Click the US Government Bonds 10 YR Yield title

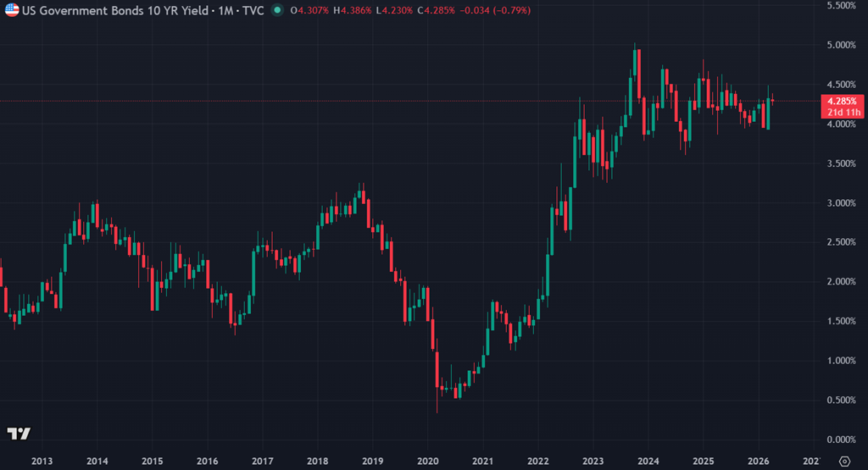pos(107,10)
